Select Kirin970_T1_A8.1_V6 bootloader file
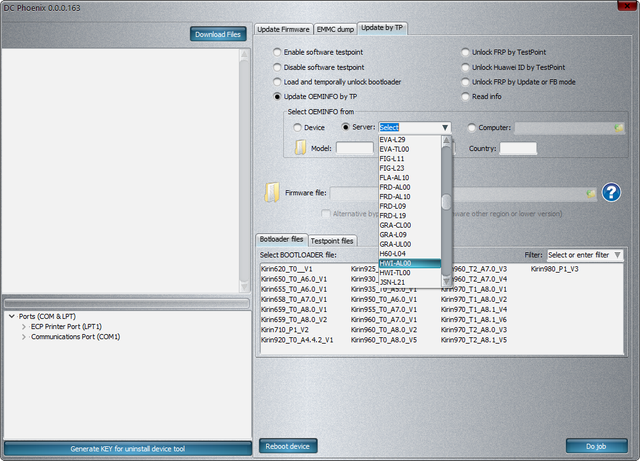 coord(474,320)
